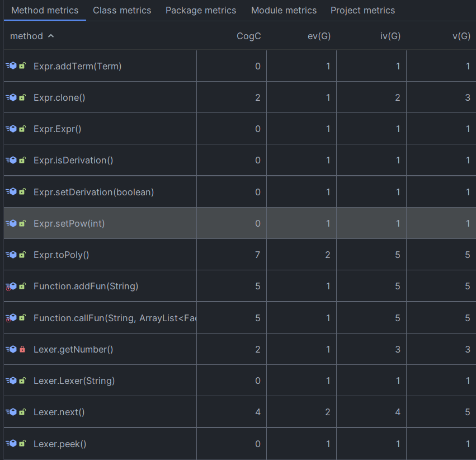The image size is (476, 460).
Task: Select the Expr.Expr() method name
Action: pos(58,129)
